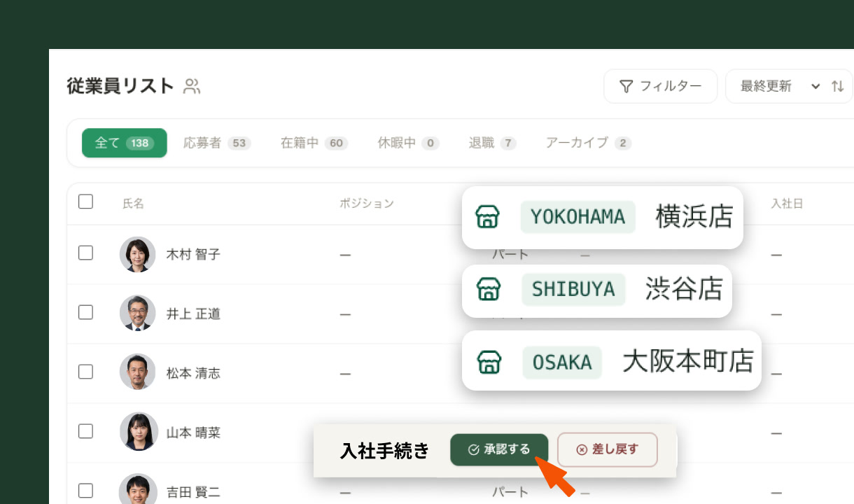This screenshot has height=504, width=854.
Task: Click 吉田 賢二's avatar photo
Action: pyautogui.click(x=137, y=489)
